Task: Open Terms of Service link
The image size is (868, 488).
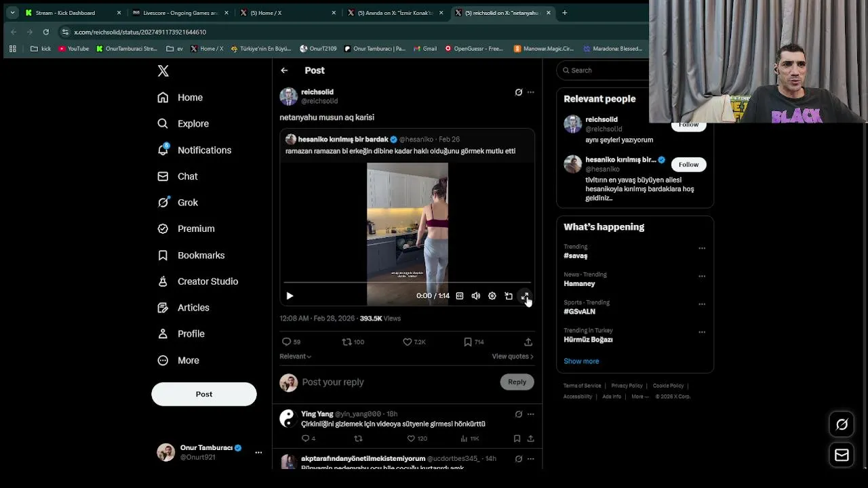Action: click(582, 386)
